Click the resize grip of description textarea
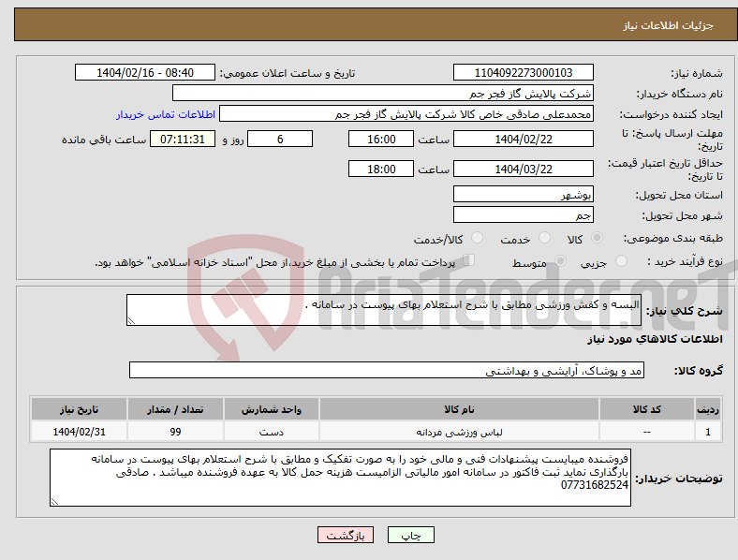The height and width of the screenshot is (560, 738). pyautogui.click(x=131, y=321)
